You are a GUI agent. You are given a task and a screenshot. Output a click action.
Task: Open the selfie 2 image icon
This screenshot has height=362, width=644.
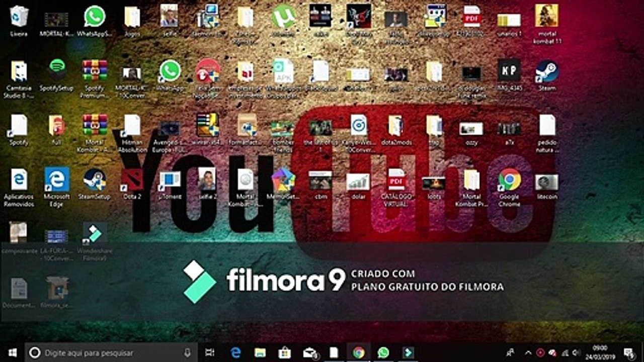(207, 184)
